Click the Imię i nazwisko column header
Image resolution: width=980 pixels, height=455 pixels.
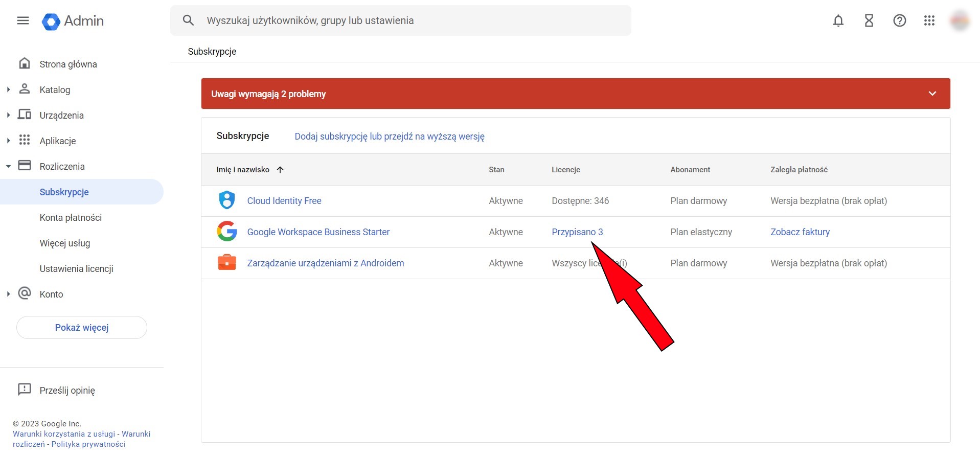(243, 170)
